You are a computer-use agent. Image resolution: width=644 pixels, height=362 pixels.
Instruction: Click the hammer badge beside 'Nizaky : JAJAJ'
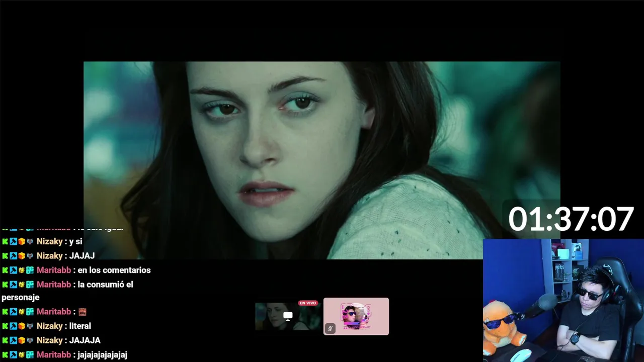point(14,255)
